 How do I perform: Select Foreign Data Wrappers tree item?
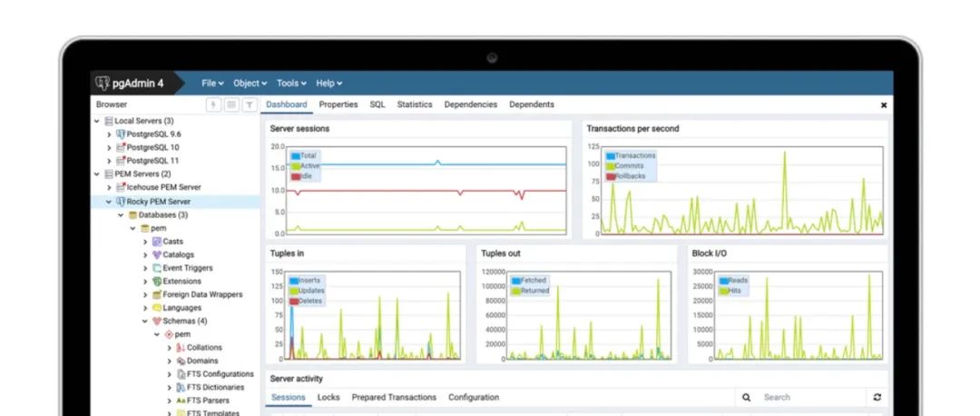point(202,295)
